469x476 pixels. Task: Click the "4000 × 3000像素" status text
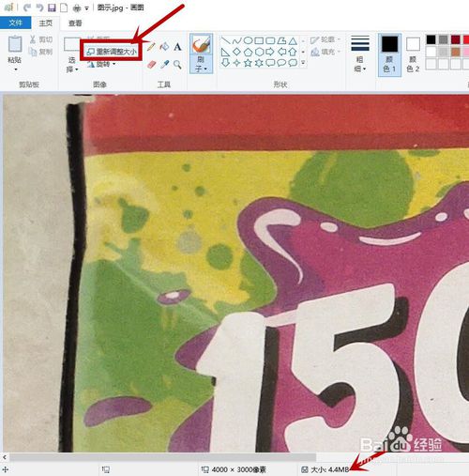[238, 469]
